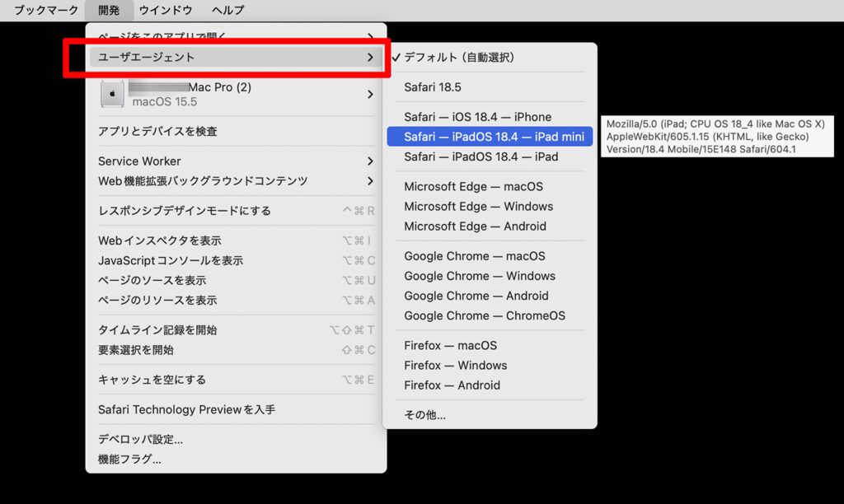The height and width of the screenshot is (504, 844).
Task: Expand the Mac Pro (2) device submenu
Action: [x=236, y=94]
